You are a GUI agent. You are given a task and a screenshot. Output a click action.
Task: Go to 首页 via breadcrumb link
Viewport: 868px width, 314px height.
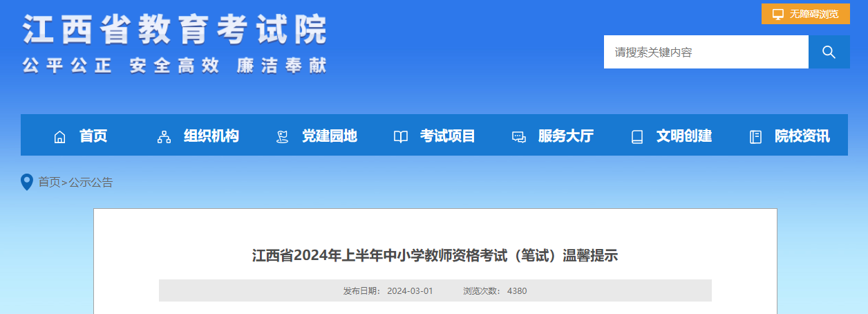pyautogui.click(x=49, y=183)
